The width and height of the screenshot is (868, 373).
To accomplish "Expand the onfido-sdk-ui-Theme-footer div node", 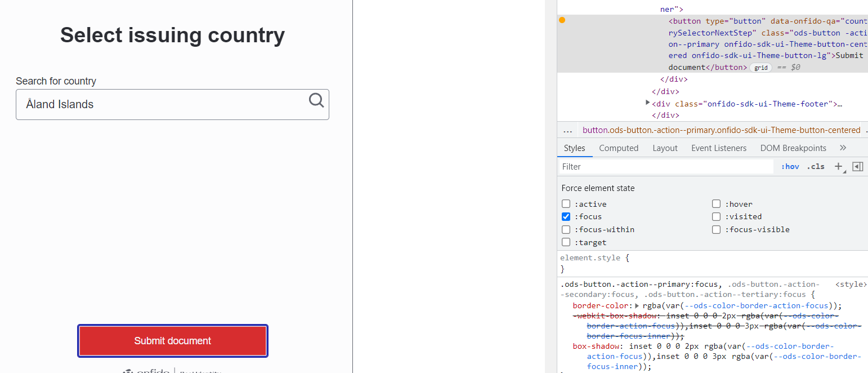I will (x=648, y=103).
